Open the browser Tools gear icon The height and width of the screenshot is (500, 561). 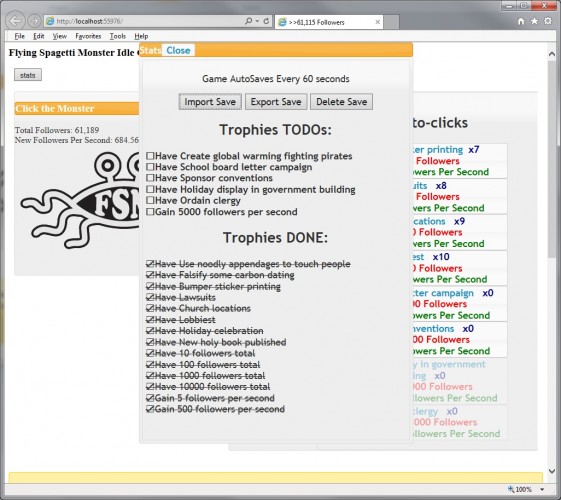[x=548, y=21]
